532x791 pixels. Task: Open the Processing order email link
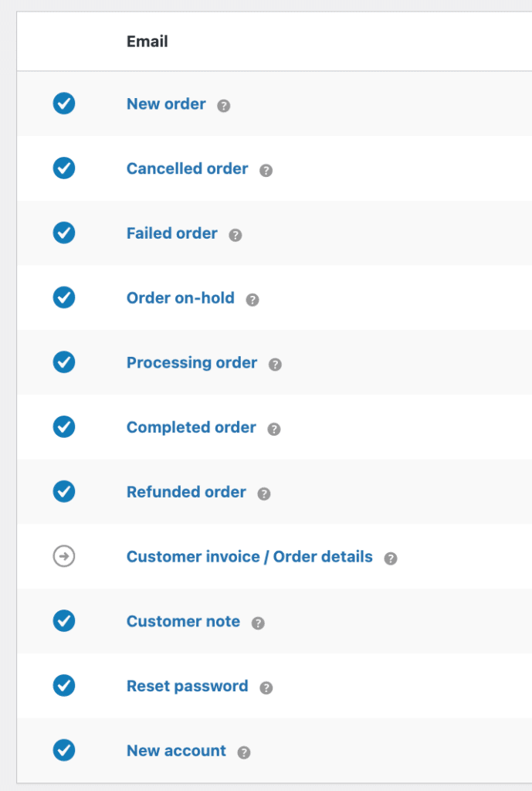[191, 363]
